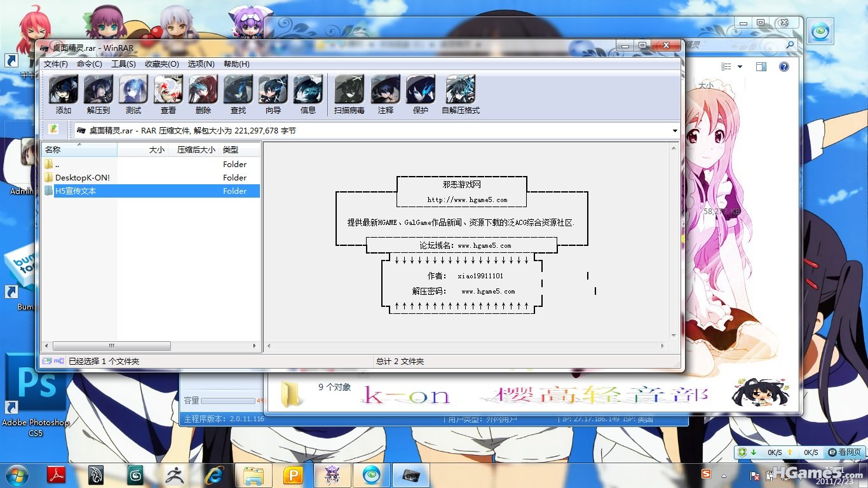Click the 解压到 (Extract To) toolbar icon
Image resolution: width=868 pixels, height=488 pixels.
(x=98, y=95)
